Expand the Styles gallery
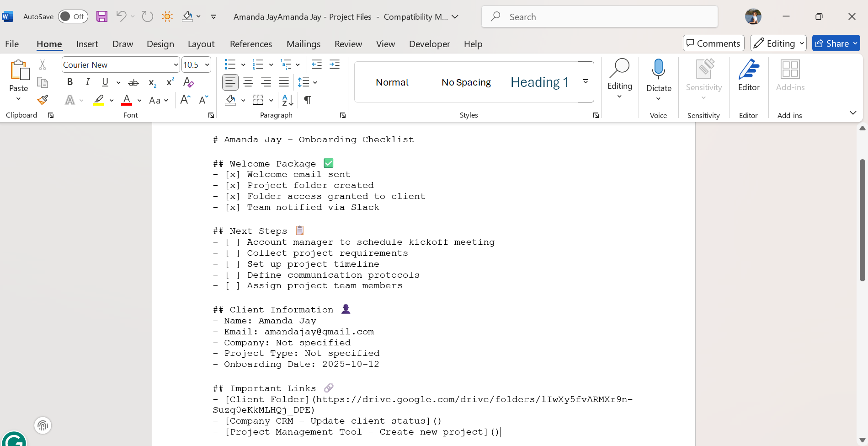This screenshot has height=446, width=868. (x=586, y=82)
